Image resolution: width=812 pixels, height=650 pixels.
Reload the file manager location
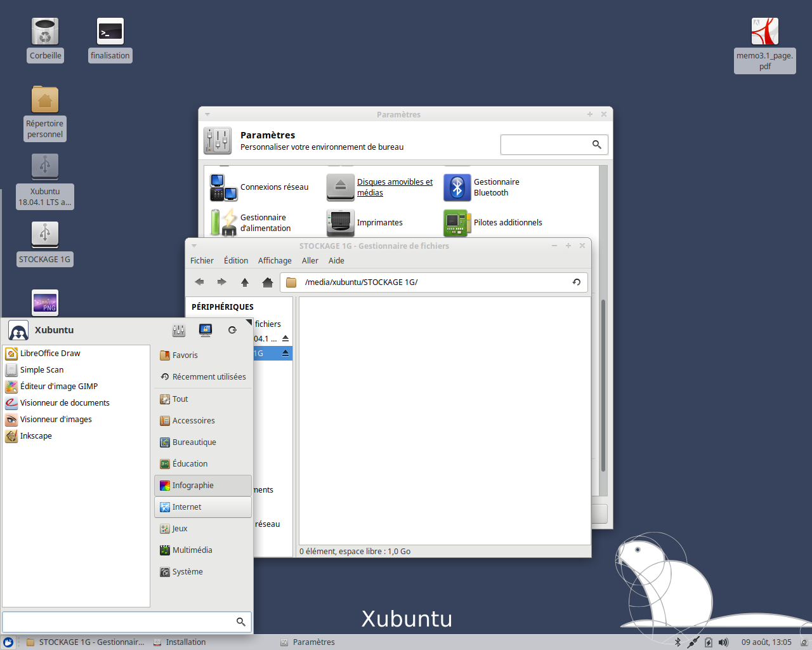coord(577,282)
